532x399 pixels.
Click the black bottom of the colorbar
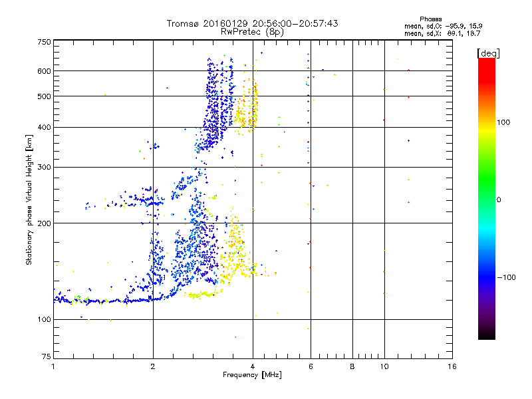coord(487,334)
